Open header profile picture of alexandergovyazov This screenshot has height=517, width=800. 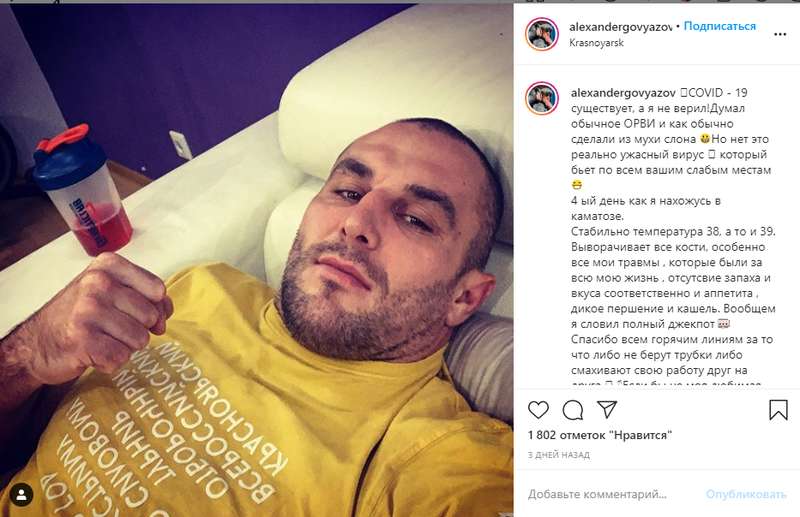pos(541,34)
